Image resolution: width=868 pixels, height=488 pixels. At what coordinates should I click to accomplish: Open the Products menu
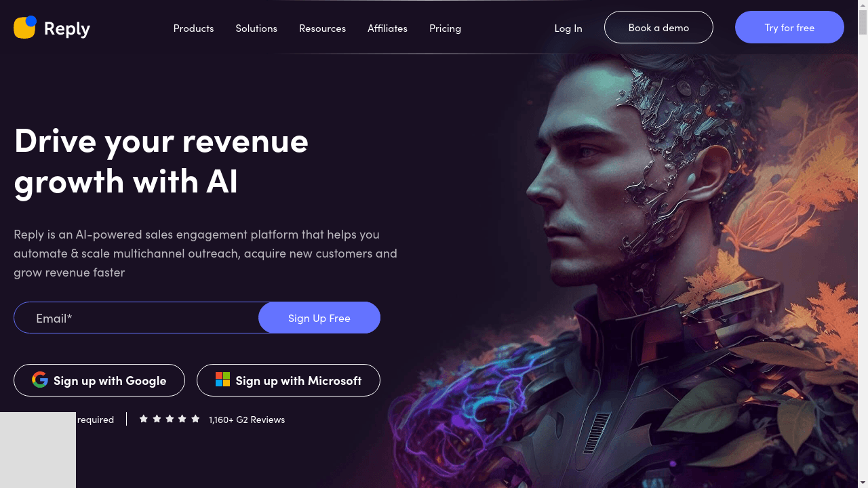pyautogui.click(x=193, y=28)
